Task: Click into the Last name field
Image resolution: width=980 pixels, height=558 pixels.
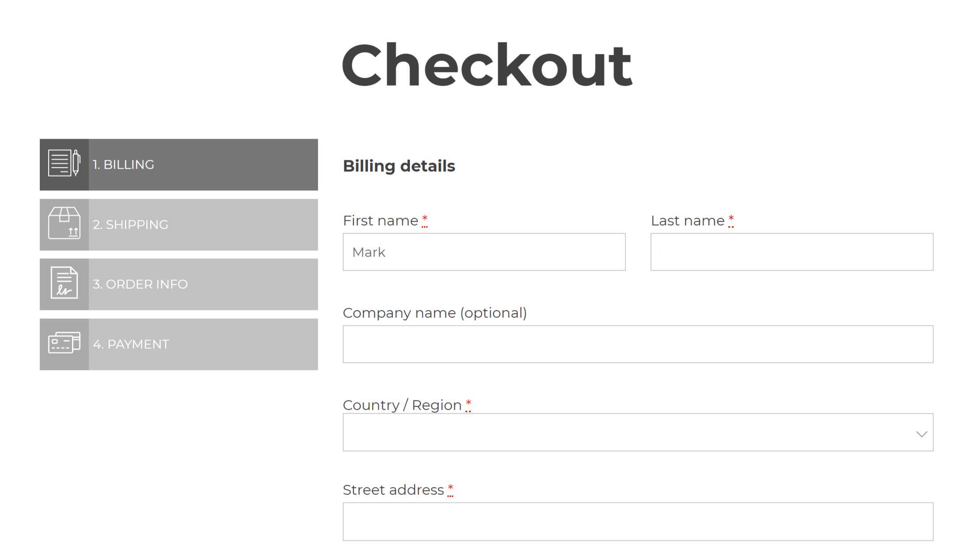Action: (791, 252)
